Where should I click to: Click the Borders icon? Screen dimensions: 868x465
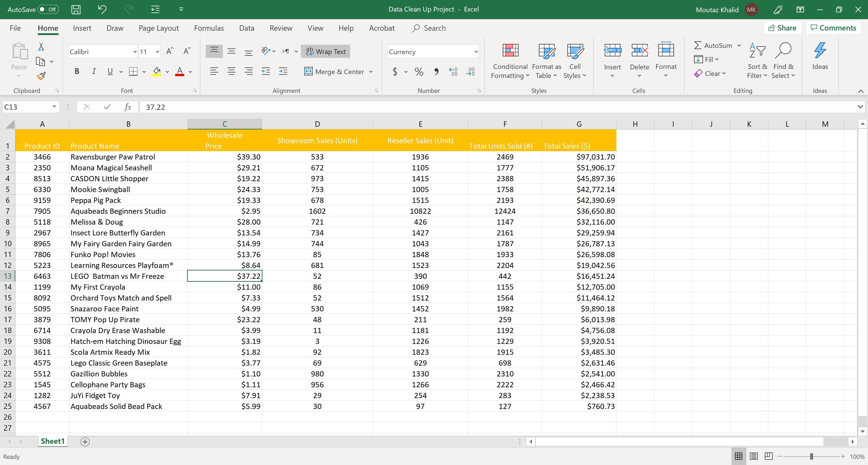click(x=133, y=71)
